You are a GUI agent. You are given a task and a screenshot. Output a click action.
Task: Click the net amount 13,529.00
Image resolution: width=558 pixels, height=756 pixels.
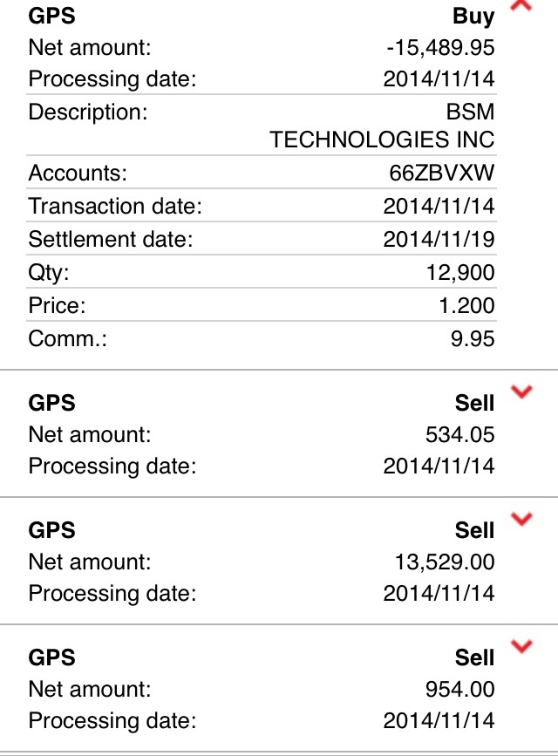[x=445, y=562]
